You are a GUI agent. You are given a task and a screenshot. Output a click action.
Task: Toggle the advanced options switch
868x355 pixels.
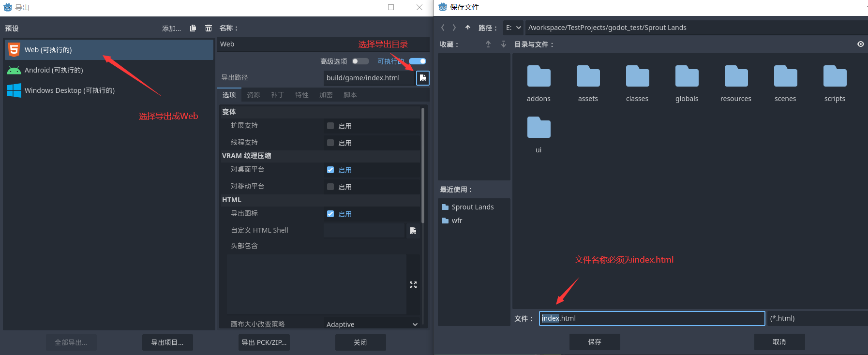pos(360,61)
